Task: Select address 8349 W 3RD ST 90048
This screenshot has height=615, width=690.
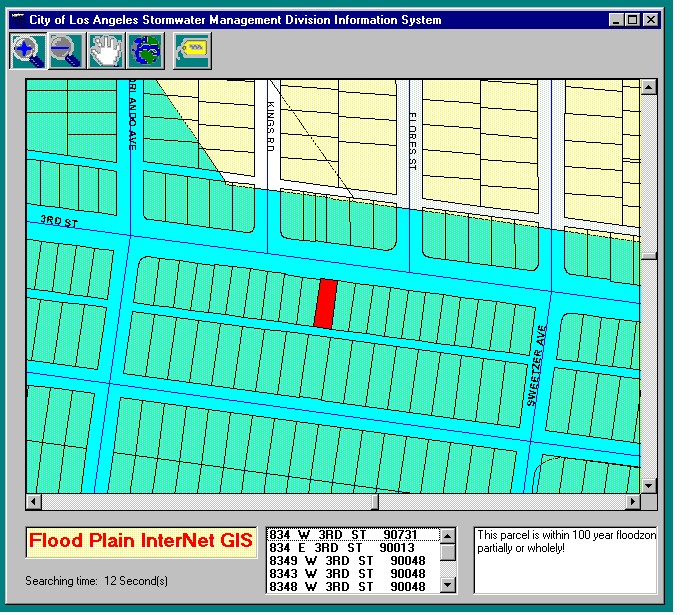Action: click(x=353, y=561)
